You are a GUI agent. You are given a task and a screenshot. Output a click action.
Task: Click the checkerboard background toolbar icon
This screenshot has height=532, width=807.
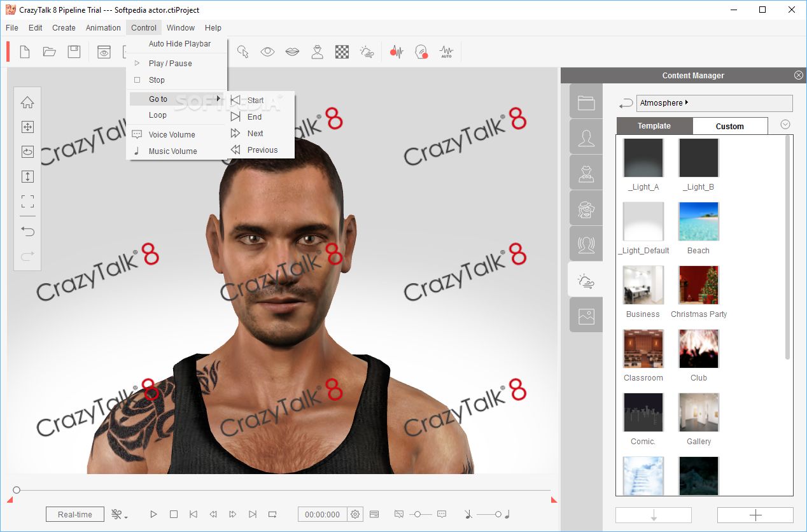[342, 52]
